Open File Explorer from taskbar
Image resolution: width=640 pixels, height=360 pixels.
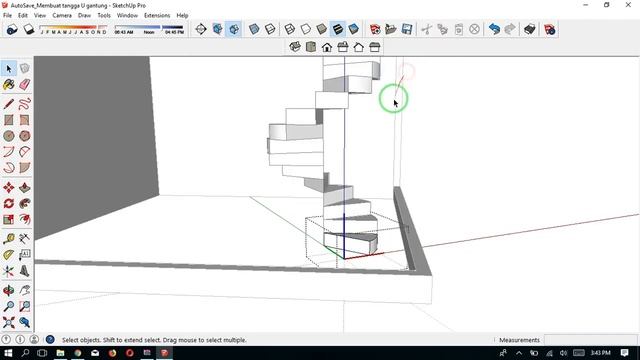pyautogui.click(x=60, y=353)
